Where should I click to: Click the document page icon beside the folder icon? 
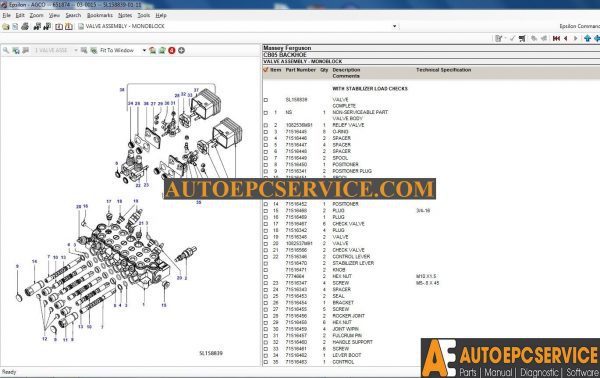point(15,26)
